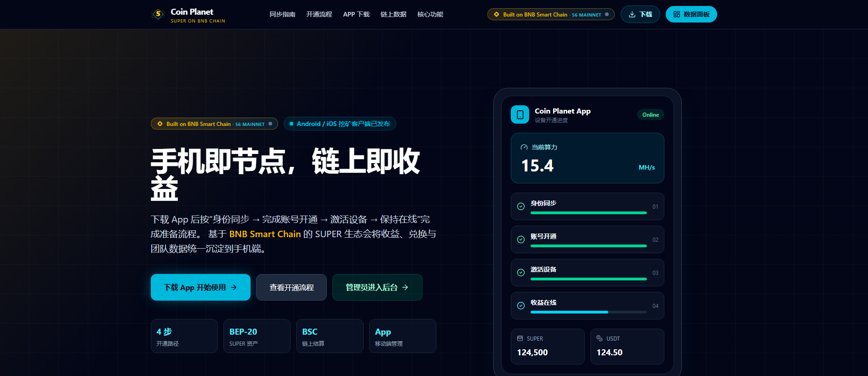
Task: Click the arrow icon in 管理员进入后台 button
Action: point(405,287)
